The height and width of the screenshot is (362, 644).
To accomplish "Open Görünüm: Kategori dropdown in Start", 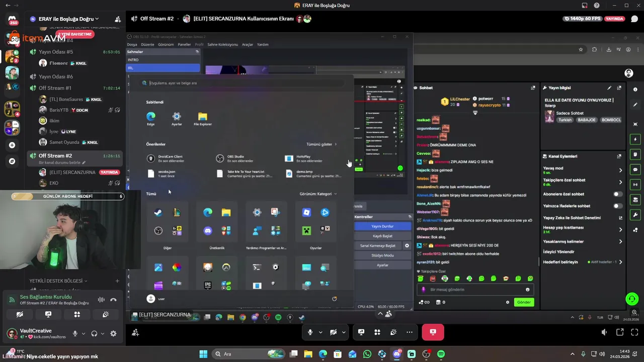I will 318,194.
